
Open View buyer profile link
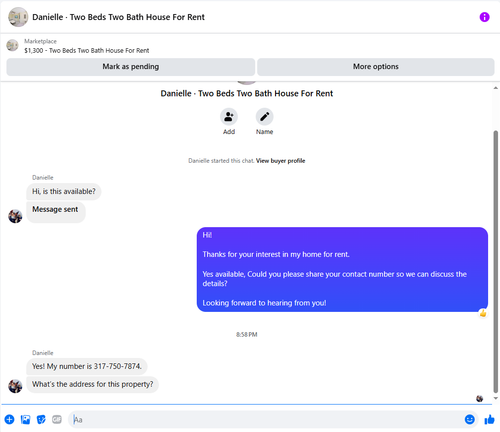pos(280,161)
